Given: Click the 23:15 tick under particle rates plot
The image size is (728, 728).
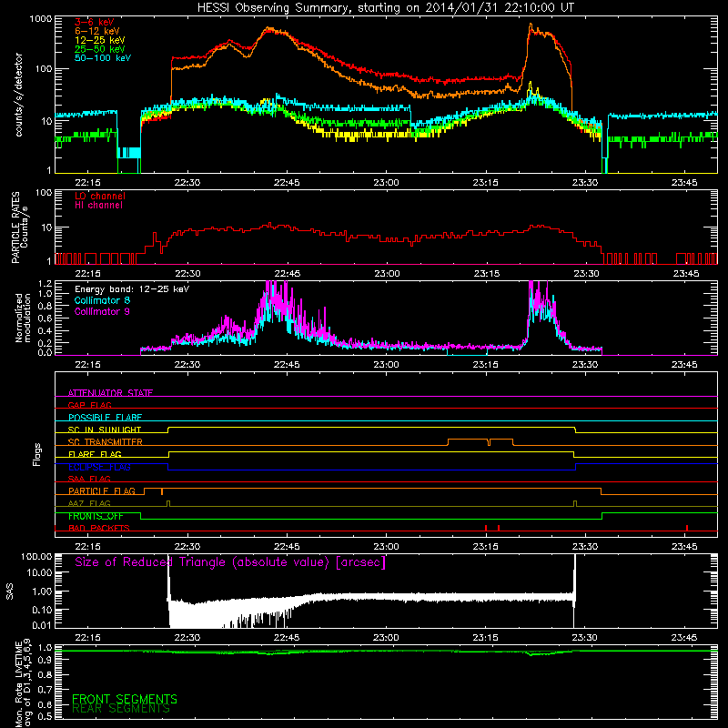Looking at the screenshot, I should point(486,274).
